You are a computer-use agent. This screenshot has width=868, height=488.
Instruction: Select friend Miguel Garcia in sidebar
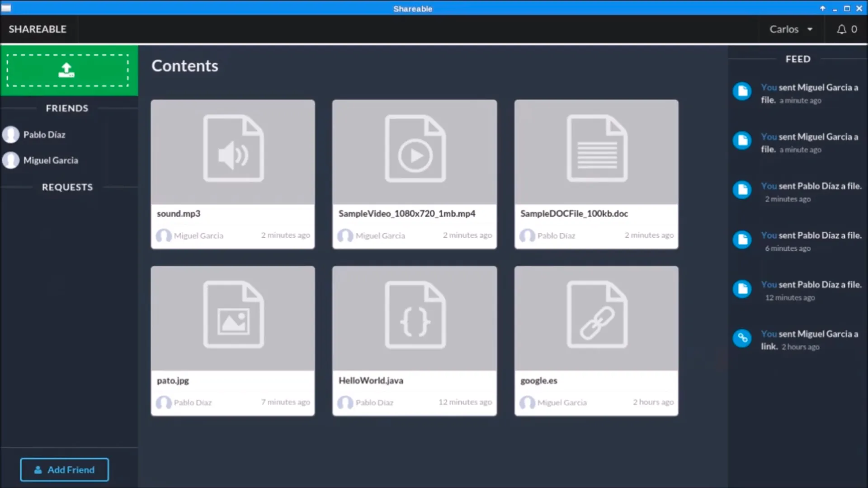(x=50, y=160)
